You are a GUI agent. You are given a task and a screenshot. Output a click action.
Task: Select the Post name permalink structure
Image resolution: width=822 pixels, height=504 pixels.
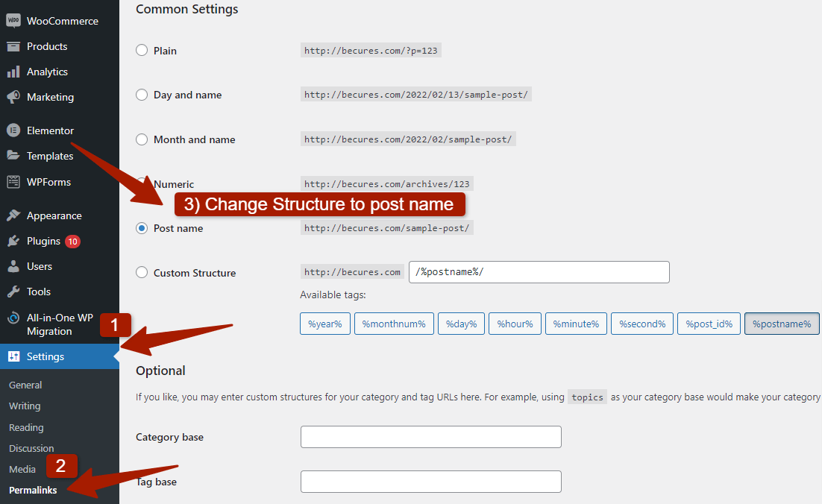[142, 228]
